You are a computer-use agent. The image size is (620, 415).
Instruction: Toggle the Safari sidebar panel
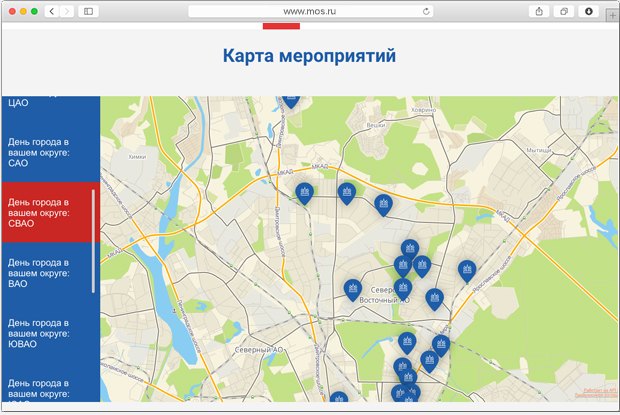point(89,10)
